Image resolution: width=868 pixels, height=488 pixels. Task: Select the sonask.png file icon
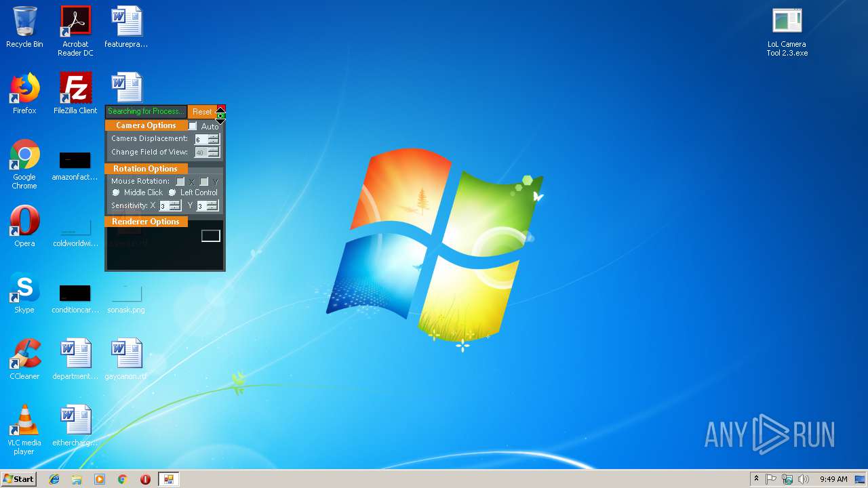coord(126,299)
